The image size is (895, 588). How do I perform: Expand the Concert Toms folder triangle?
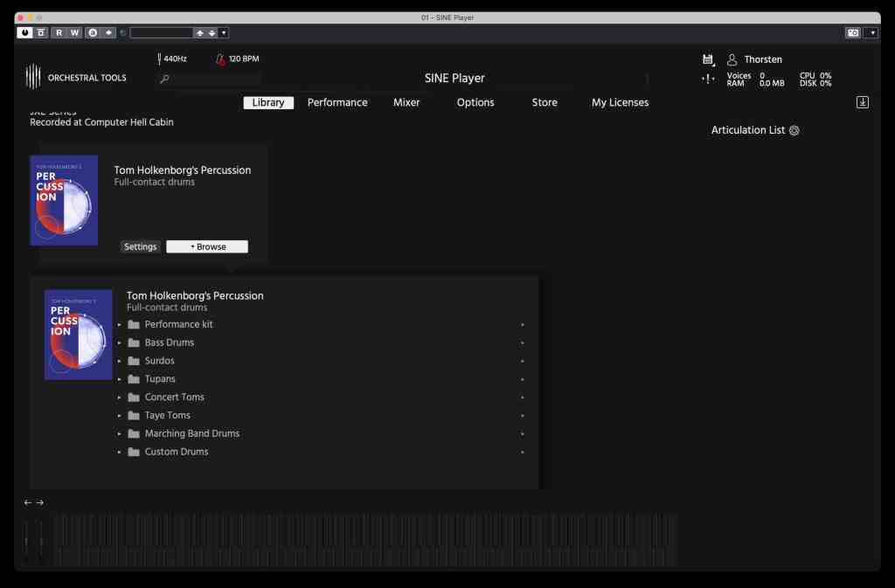[x=119, y=398]
